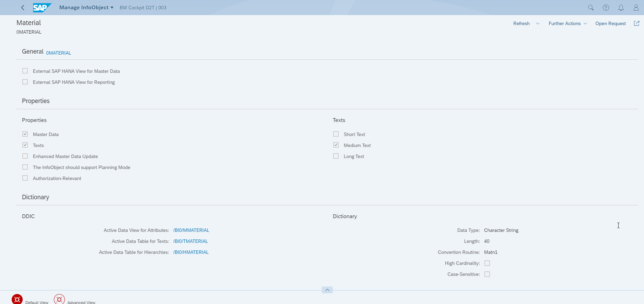Enable Enhanced Master Data Update
644x304 pixels.
click(25, 156)
